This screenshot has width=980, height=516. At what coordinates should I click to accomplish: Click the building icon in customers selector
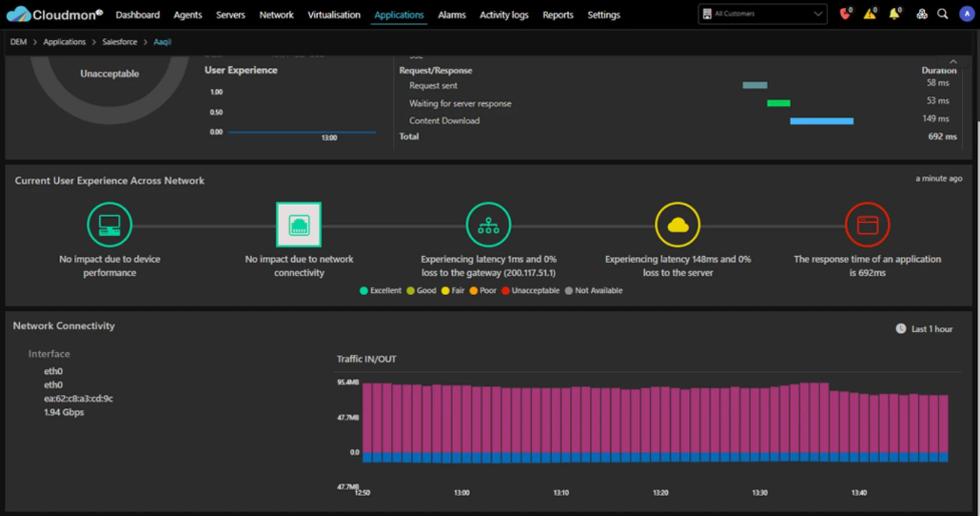707,14
